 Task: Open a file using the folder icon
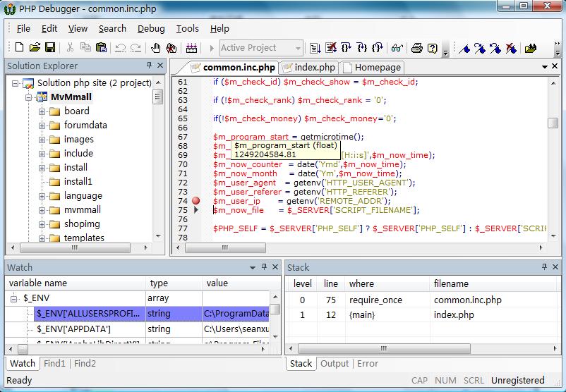coord(35,48)
